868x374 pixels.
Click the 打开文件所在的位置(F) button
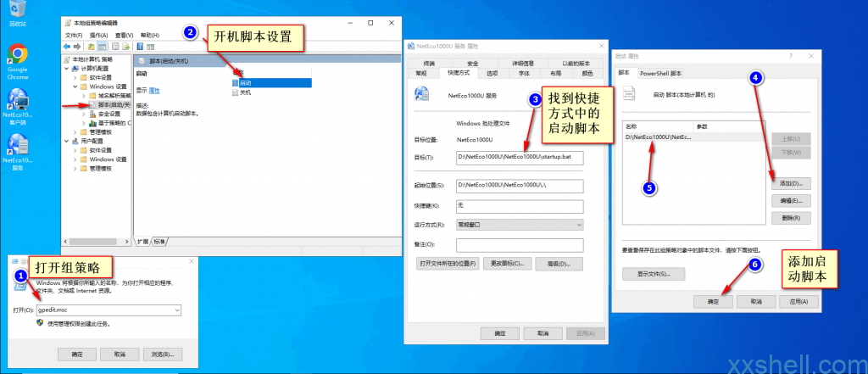point(448,264)
